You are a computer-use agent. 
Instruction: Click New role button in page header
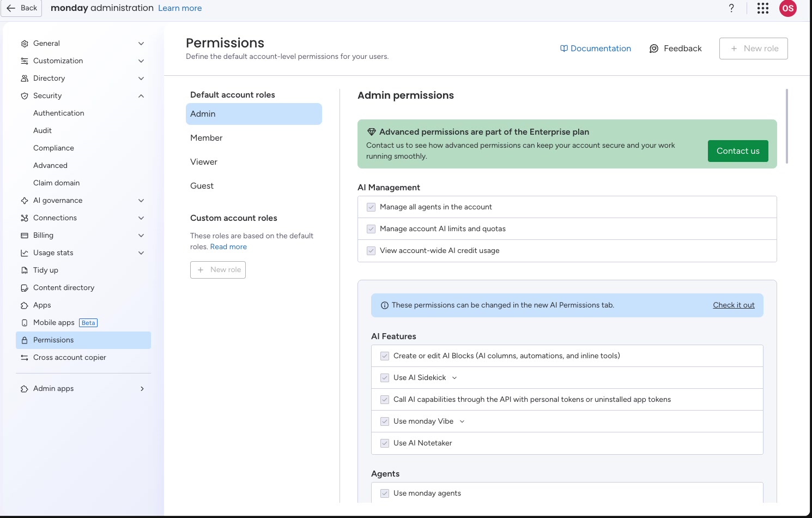(x=754, y=49)
